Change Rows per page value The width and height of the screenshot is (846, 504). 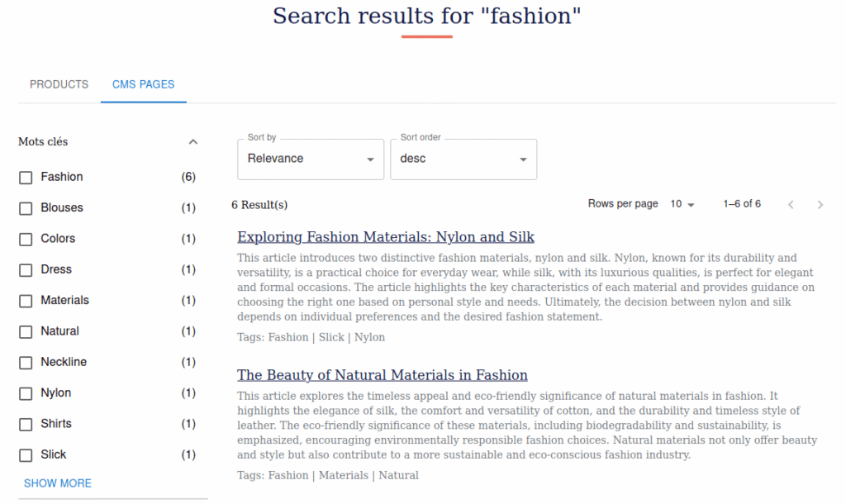[x=682, y=204]
